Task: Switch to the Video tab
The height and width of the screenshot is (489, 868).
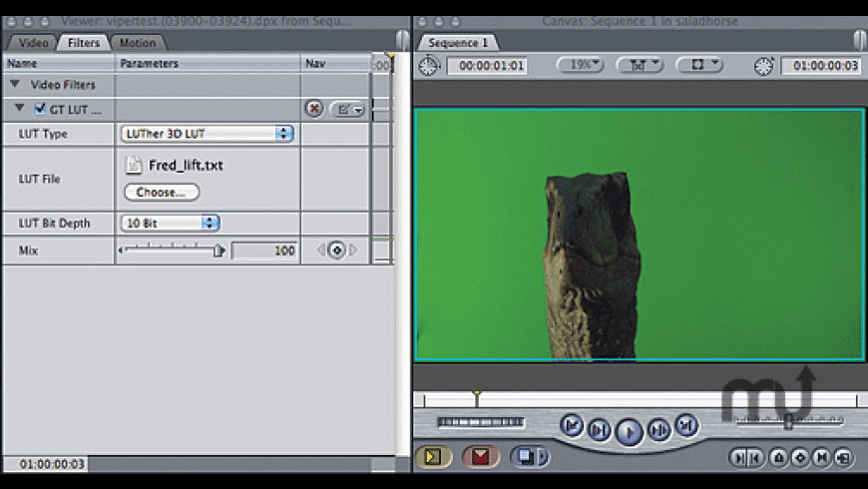Action: tap(33, 43)
